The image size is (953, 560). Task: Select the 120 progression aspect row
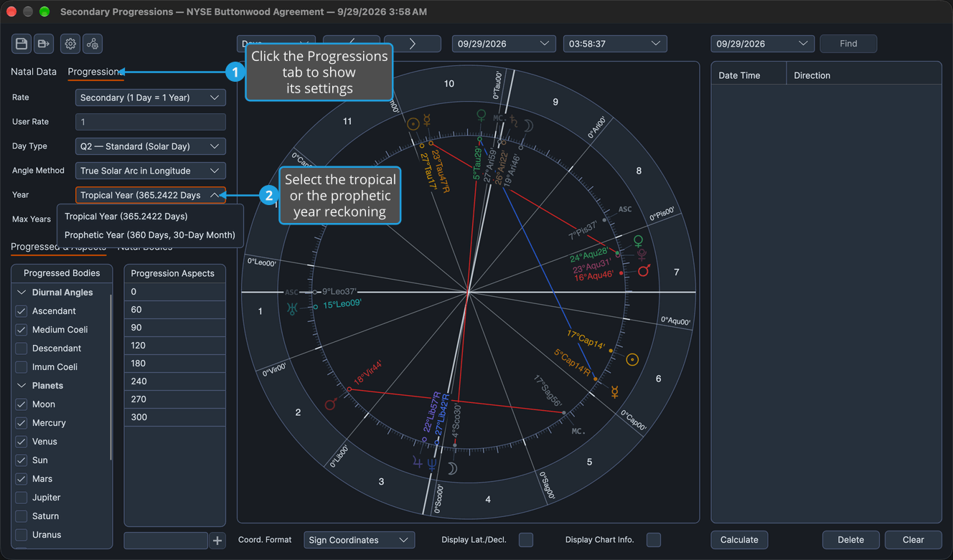tap(175, 346)
